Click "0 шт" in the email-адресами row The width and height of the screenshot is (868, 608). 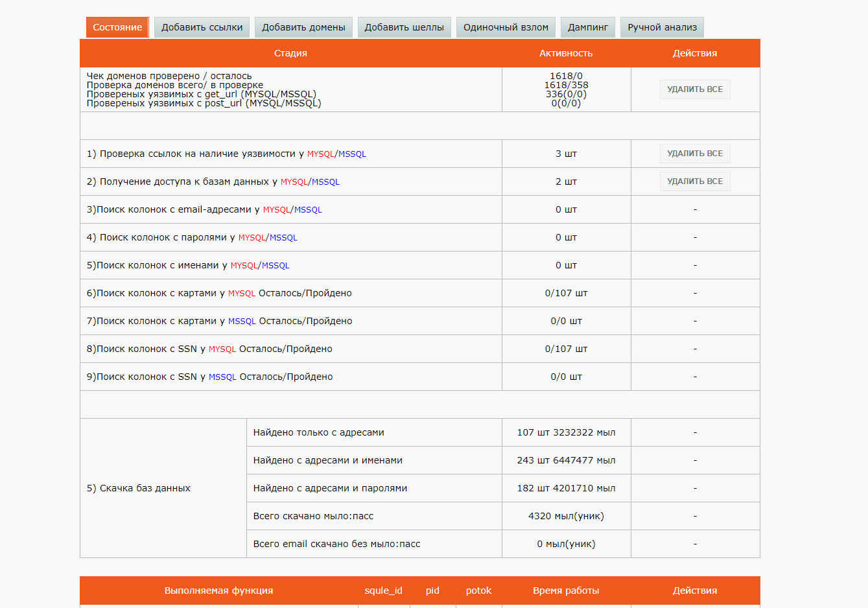(x=566, y=209)
